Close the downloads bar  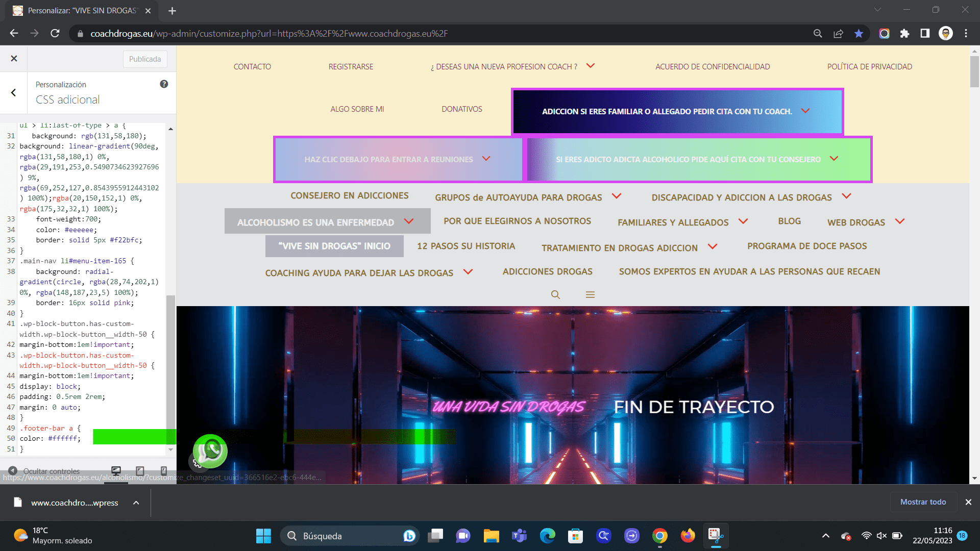point(968,502)
